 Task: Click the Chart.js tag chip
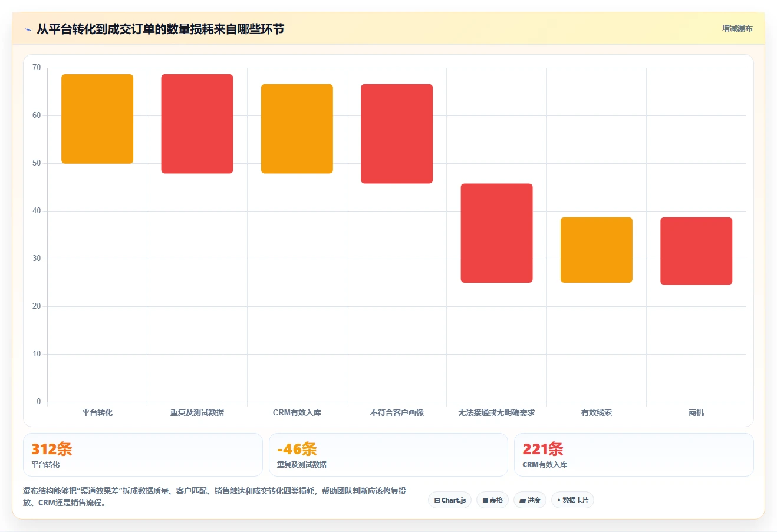point(450,500)
